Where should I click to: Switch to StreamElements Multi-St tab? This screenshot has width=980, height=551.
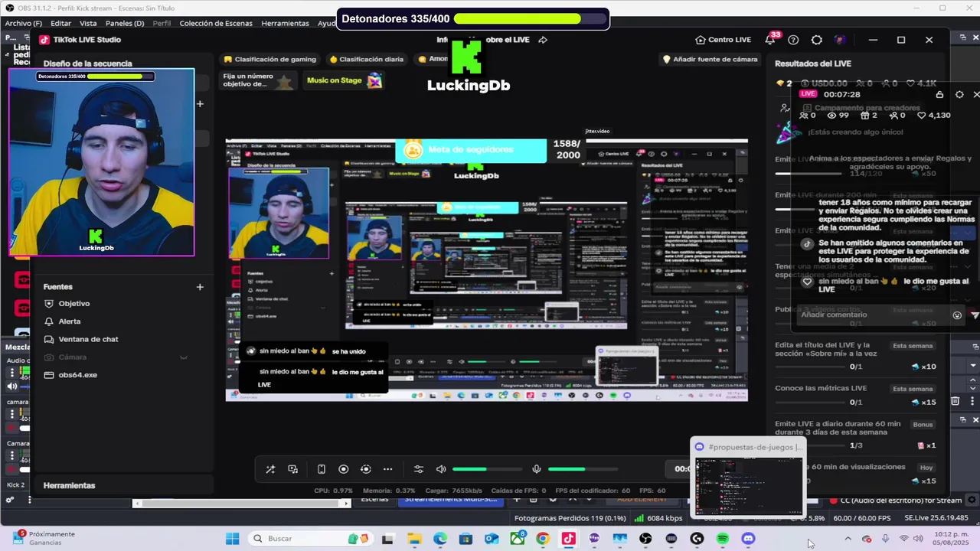451,500
